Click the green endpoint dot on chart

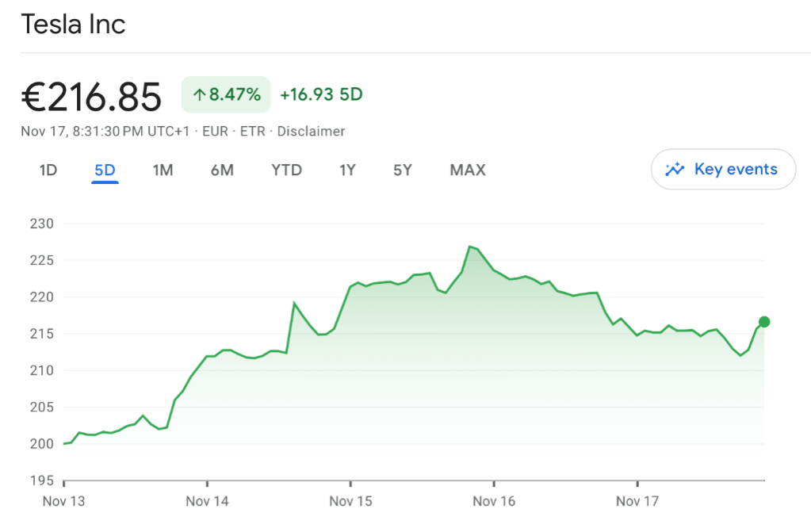pos(764,322)
